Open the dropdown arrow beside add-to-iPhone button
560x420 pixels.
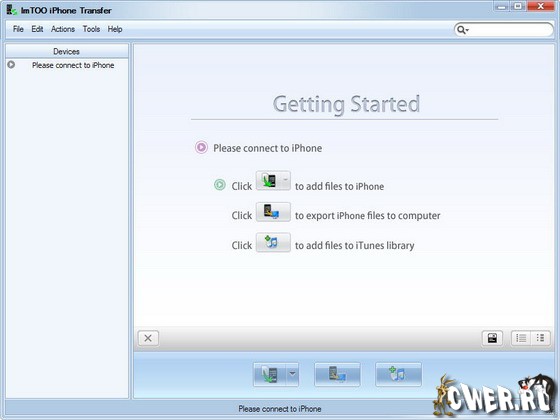[292, 374]
